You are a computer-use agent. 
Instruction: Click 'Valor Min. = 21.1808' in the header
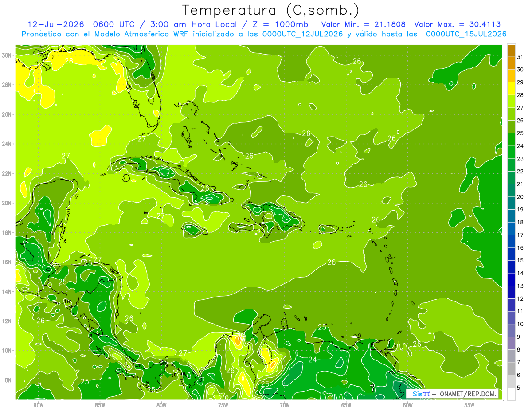click(x=363, y=24)
